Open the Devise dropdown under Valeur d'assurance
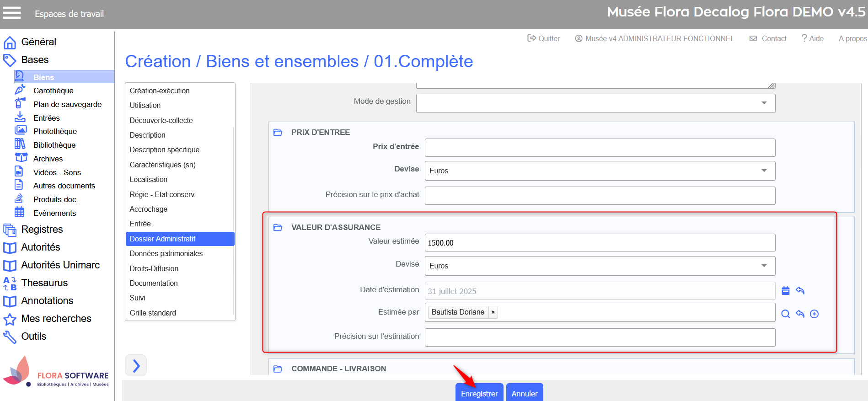 click(x=600, y=266)
